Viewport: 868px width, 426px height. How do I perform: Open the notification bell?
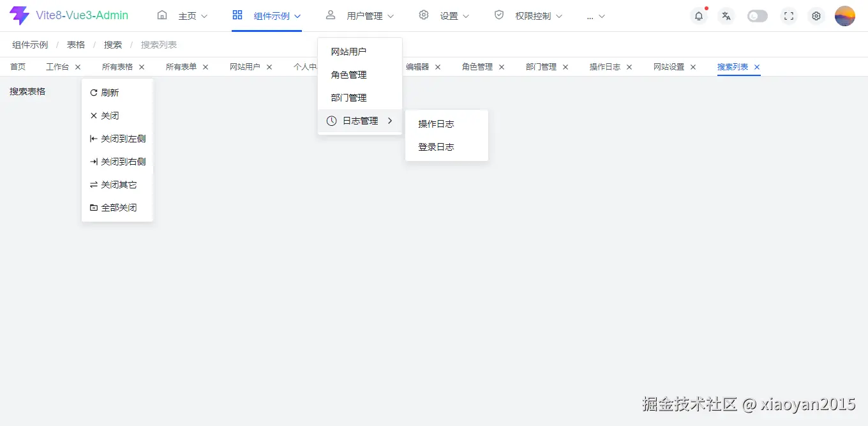pyautogui.click(x=699, y=16)
